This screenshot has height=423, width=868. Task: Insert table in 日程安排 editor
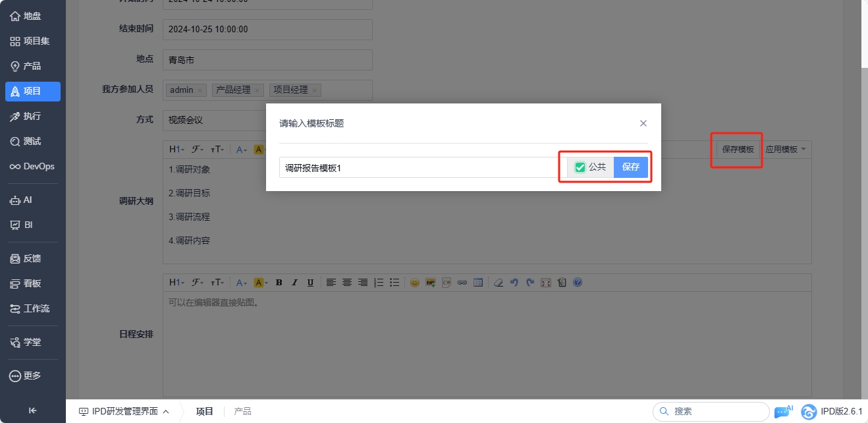(478, 283)
